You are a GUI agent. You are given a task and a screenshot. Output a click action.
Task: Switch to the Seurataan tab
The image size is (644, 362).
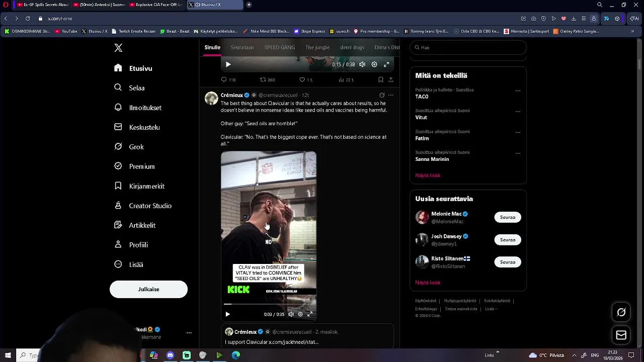click(242, 47)
